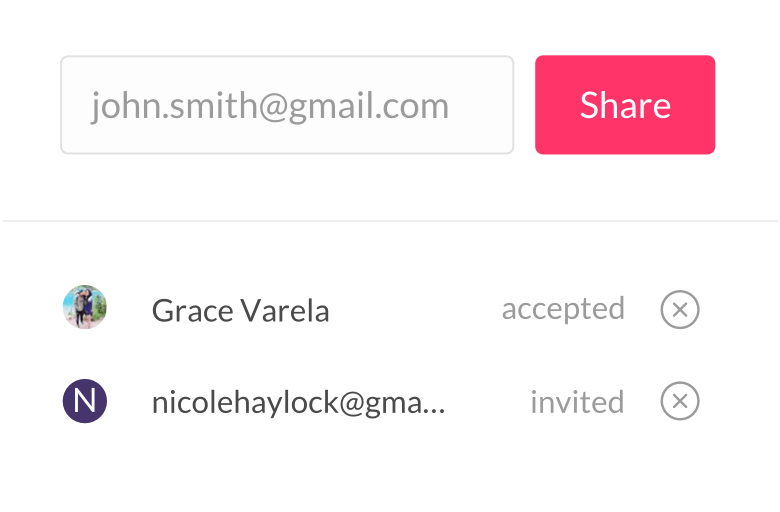Open Grace Varela's profile photo avatar
This screenshot has width=780, height=512.
85,307
